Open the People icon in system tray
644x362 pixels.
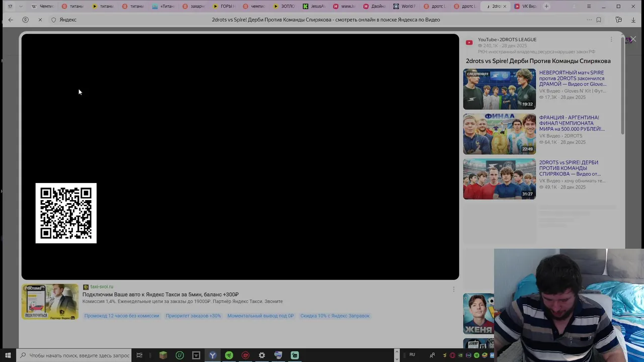(432, 355)
